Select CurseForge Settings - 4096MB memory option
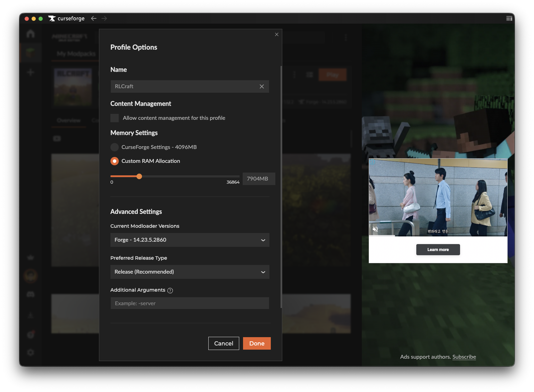534x392 pixels. click(115, 147)
